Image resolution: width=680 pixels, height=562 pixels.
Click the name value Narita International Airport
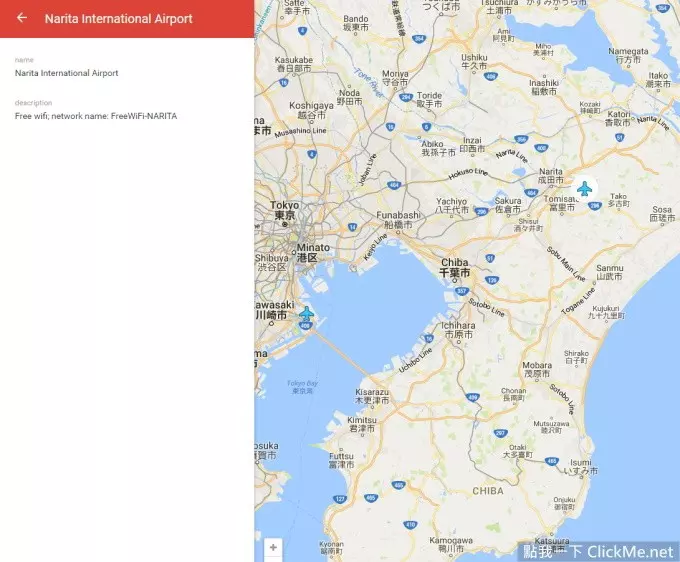66,73
